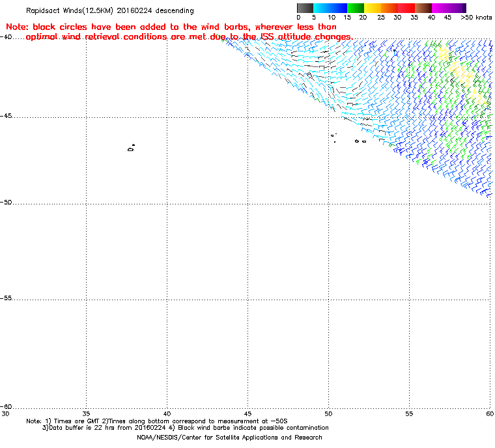Click the 'NOAA/NESDIS/Center for Satellite Applications' credit line
The height and width of the screenshot is (448, 495).
(x=229, y=438)
